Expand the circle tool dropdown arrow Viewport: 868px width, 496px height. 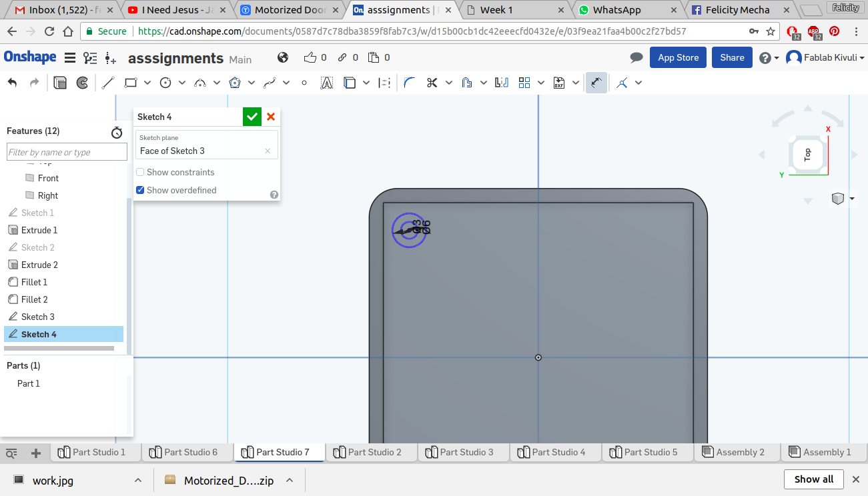tap(182, 83)
